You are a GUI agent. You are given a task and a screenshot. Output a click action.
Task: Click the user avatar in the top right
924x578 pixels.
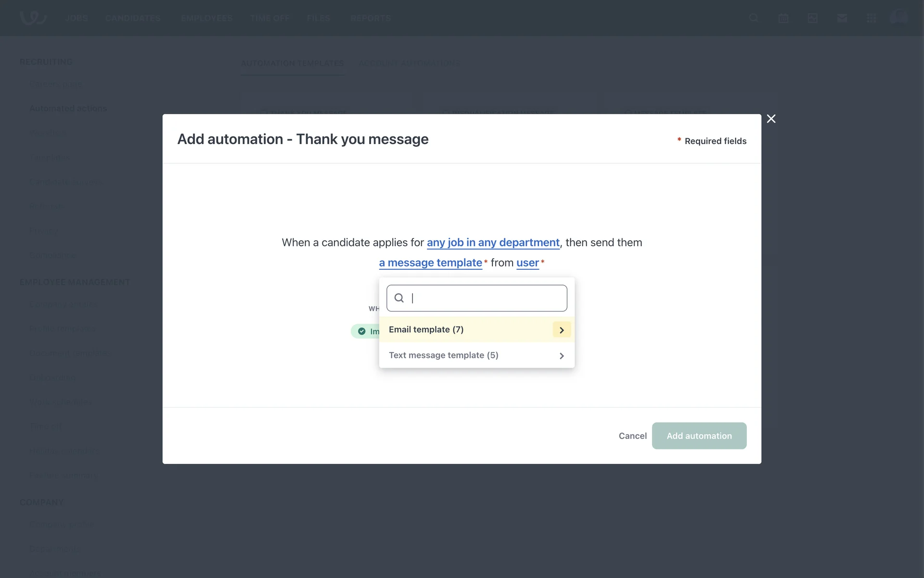898,18
